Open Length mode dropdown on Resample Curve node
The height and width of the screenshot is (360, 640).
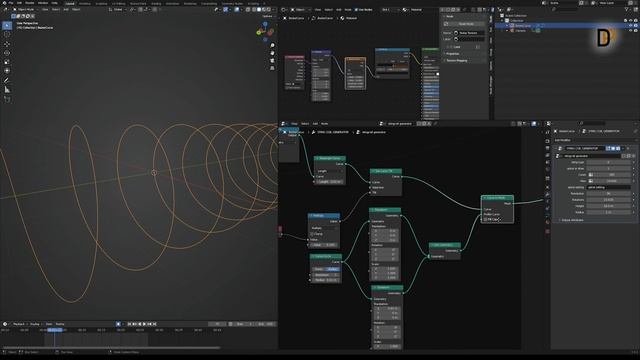[330, 171]
